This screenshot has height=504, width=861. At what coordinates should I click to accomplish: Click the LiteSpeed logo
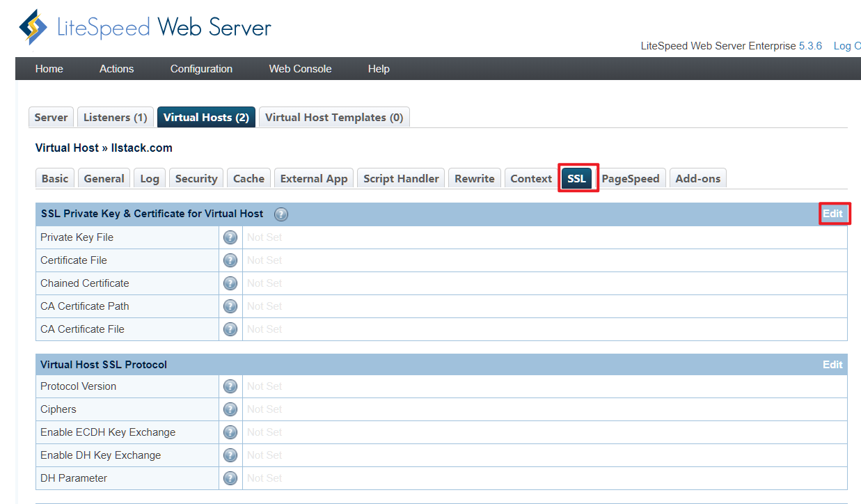[x=34, y=28]
